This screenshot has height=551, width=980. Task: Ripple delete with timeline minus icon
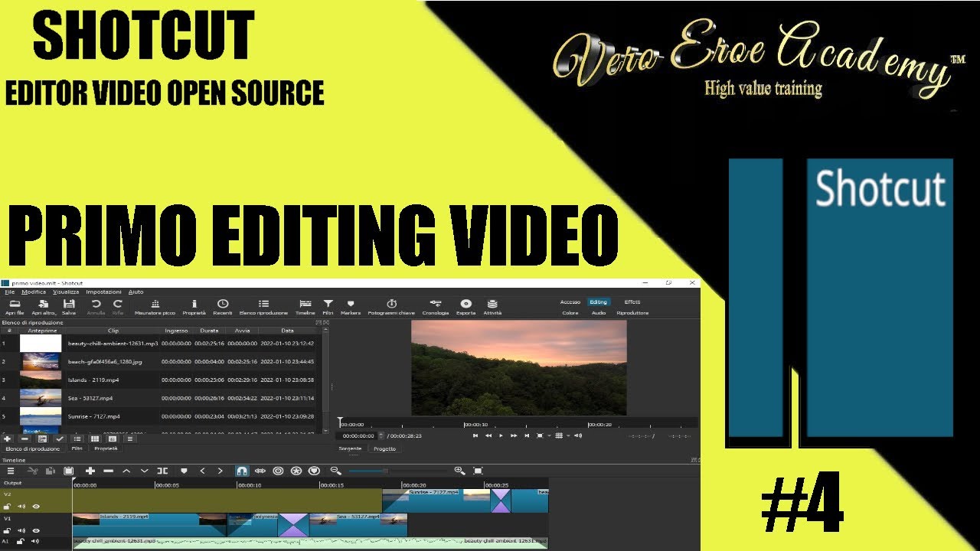[x=108, y=471]
